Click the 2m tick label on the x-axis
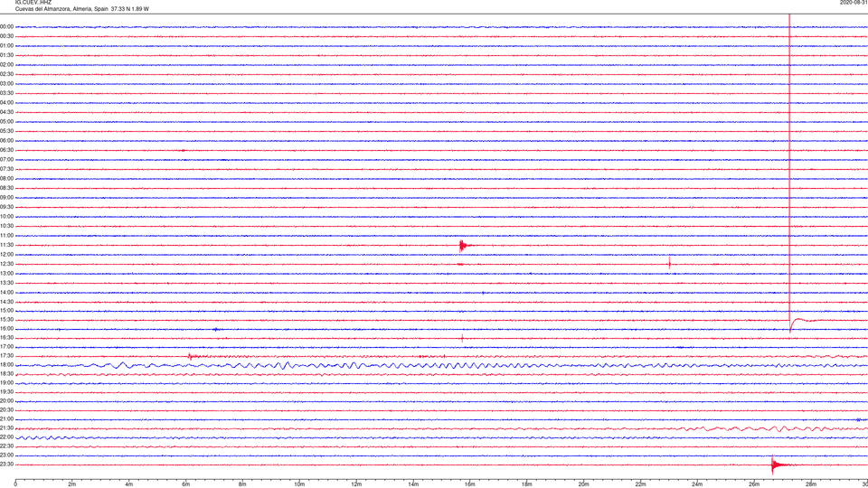 (x=72, y=484)
